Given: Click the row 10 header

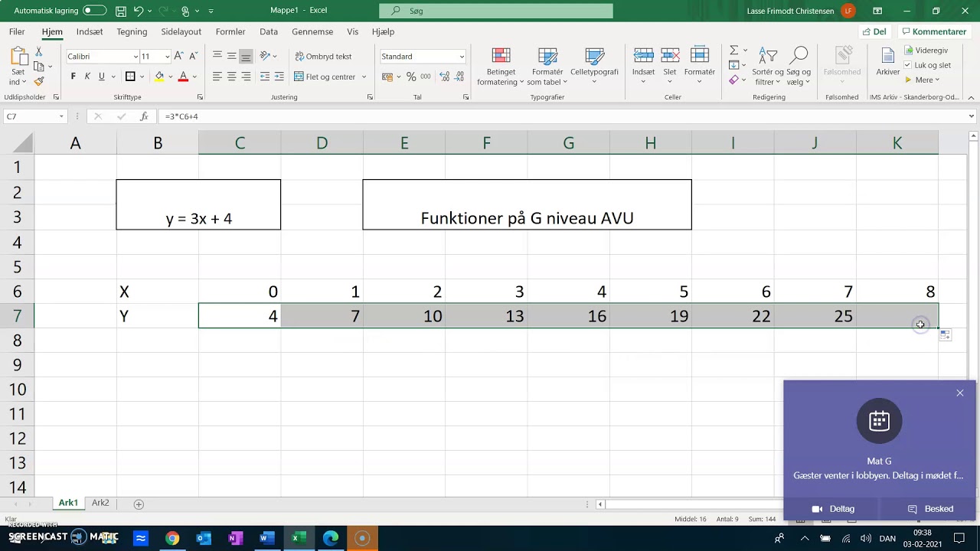Looking at the screenshot, I should coord(17,390).
